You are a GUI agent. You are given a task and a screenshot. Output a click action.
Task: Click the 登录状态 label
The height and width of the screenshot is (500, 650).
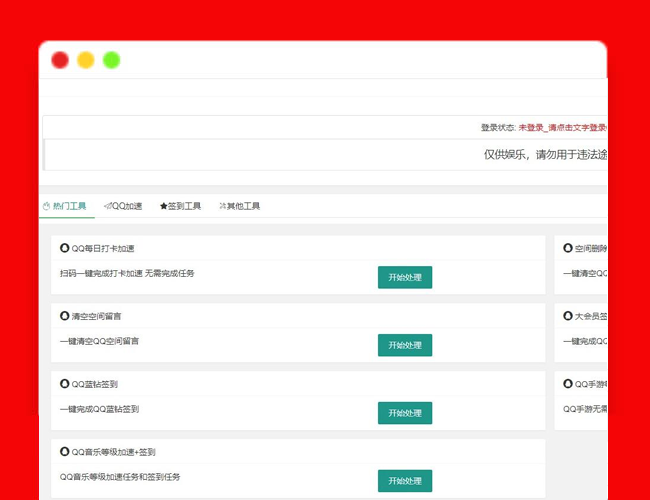coord(499,128)
